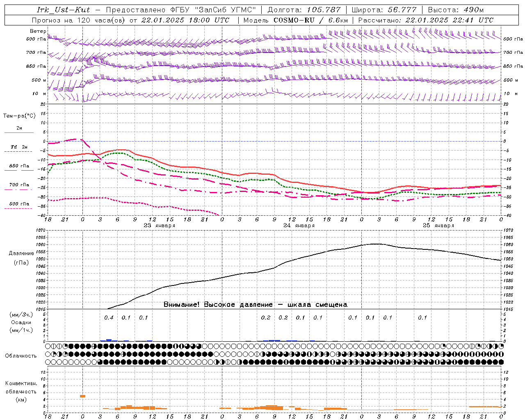Select the Конвективн. convective cloud label
This screenshot has width=525, height=420.
click(x=21, y=383)
